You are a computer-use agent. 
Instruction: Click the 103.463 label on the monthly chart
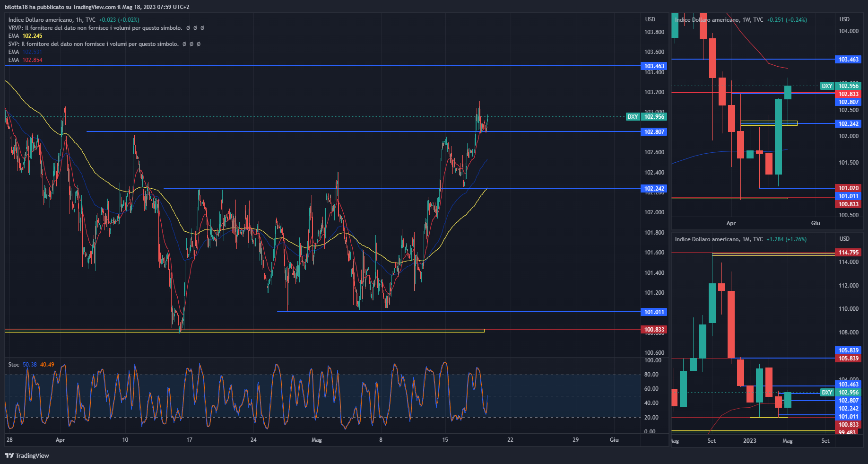(849, 385)
